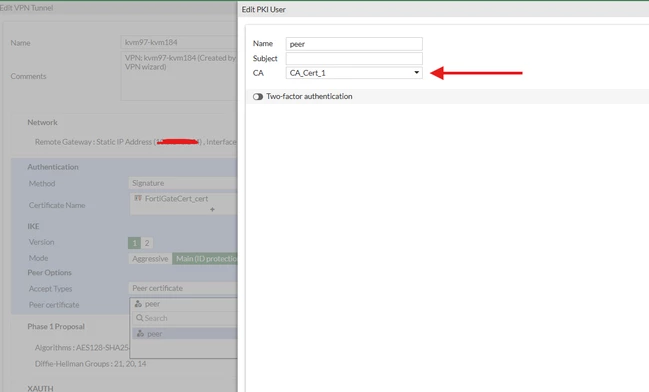Click the Network section heading

(x=42, y=123)
